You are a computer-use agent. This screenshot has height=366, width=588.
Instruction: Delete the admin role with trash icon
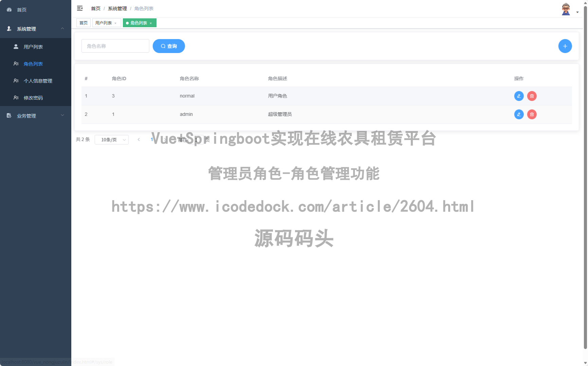click(x=532, y=114)
